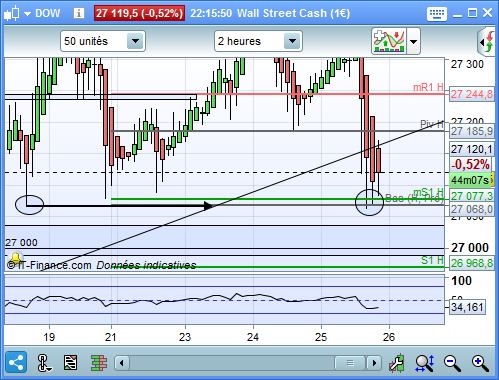Click the 27 068,0 price label
Screen dimensions: 499x380
pyautogui.click(x=471, y=209)
